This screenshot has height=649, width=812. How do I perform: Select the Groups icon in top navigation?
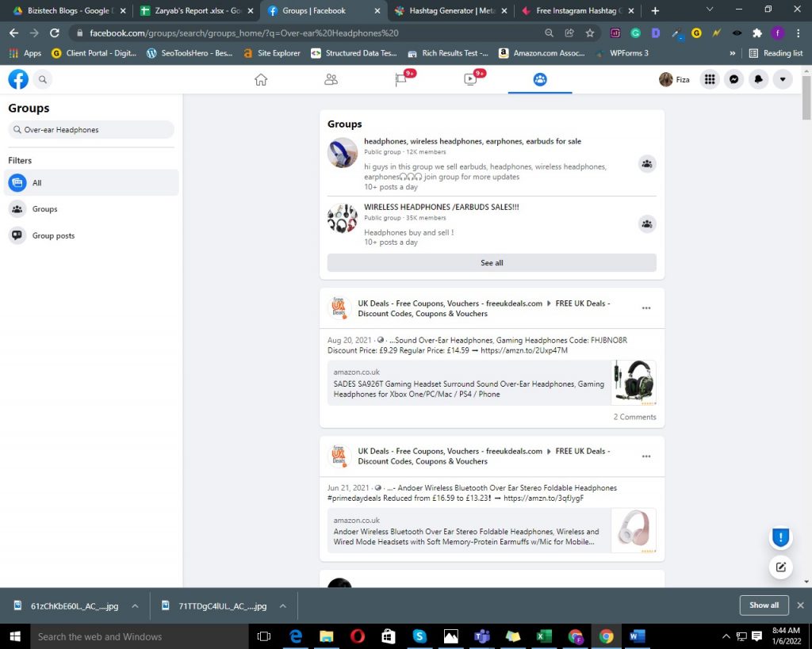(540, 79)
